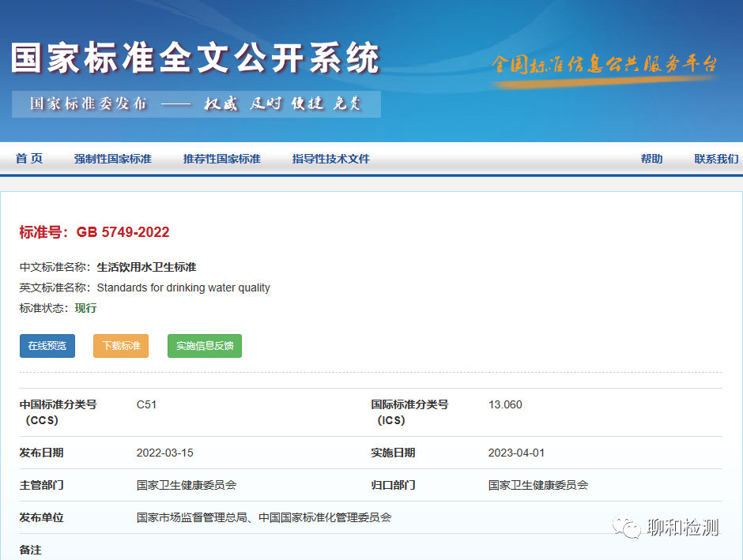Open 强制性国家标准 navigation tab
743x560 pixels.
(x=112, y=159)
